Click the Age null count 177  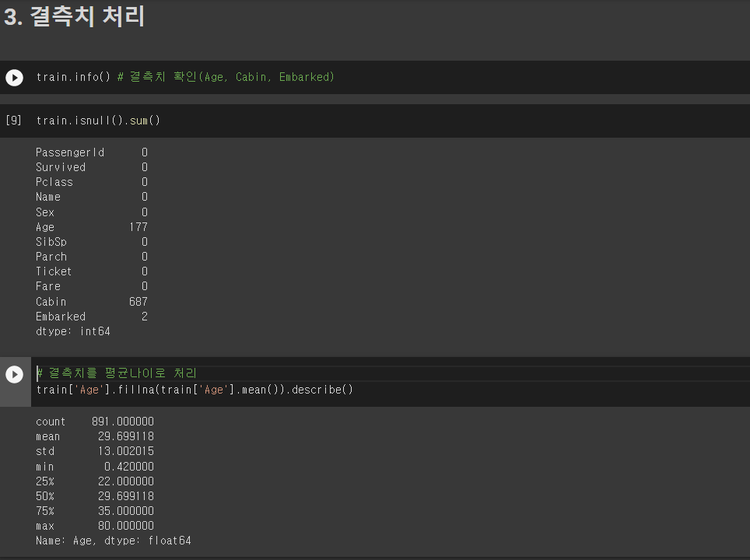138,227
